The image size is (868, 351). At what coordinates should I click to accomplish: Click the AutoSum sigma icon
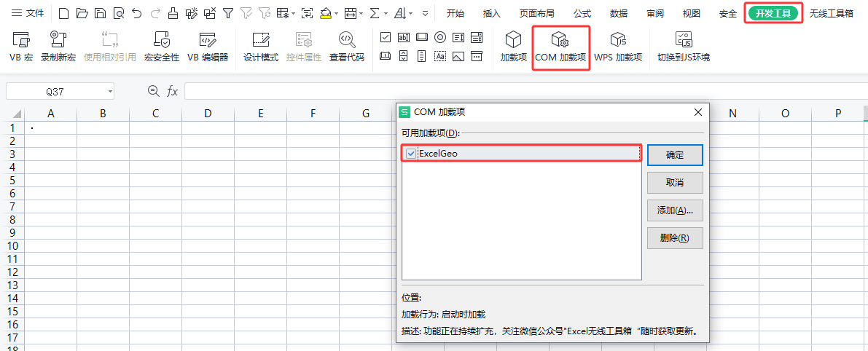[374, 13]
